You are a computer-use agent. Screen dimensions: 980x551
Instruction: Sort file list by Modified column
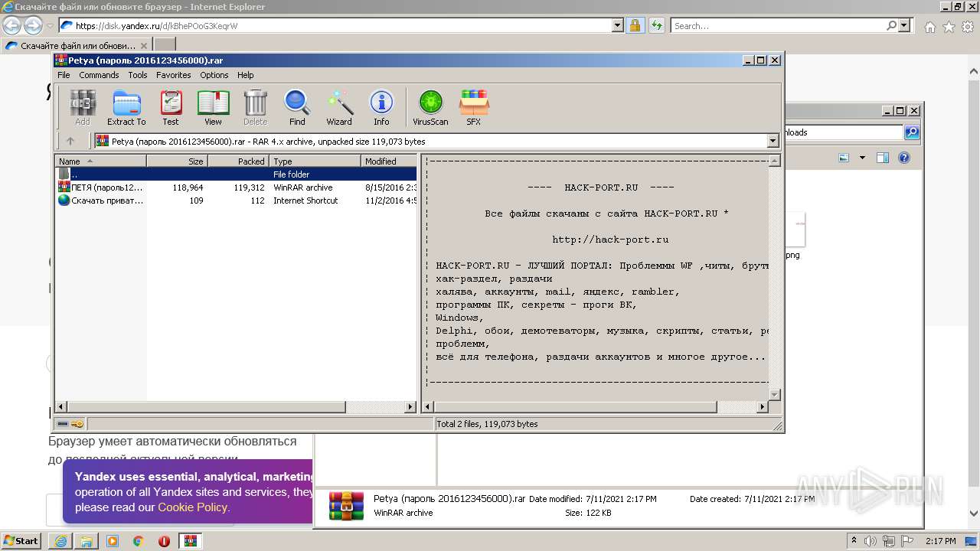click(x=389, y=161)
